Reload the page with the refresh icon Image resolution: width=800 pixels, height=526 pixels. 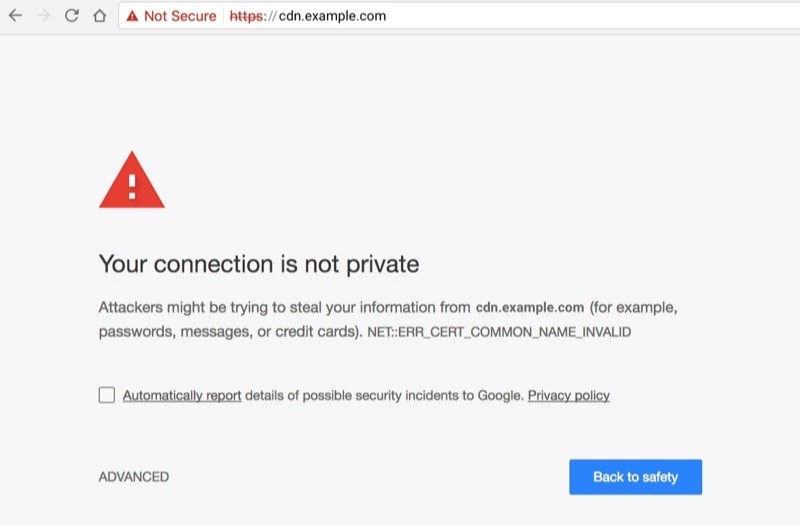[x=71, y=16]
